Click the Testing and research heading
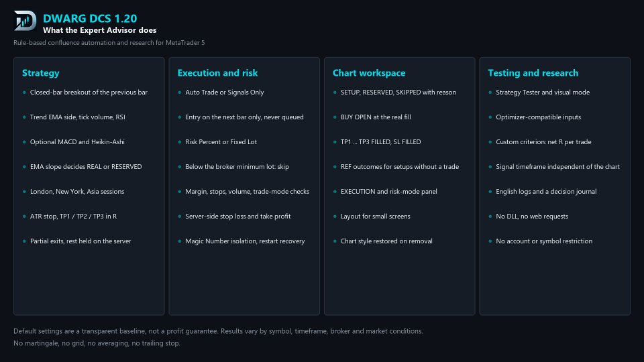The height and width of the screenshot is (362, 644). [533, 73]
